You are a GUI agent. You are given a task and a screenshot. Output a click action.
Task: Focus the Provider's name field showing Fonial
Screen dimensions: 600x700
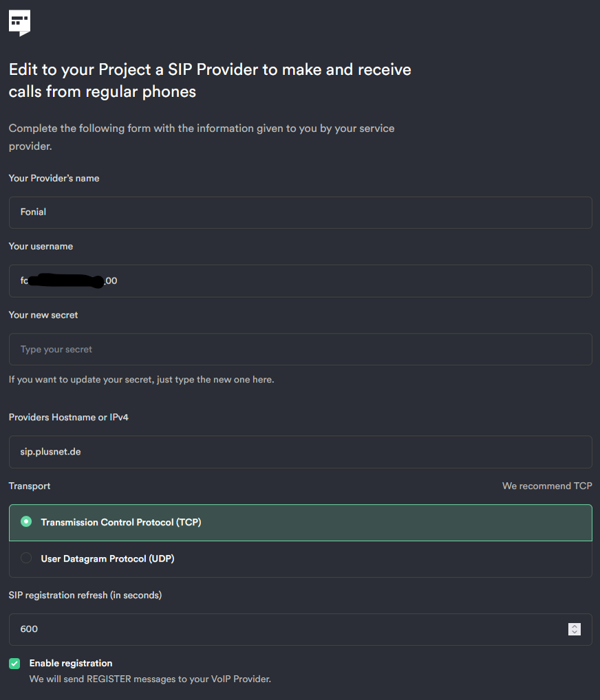pyautogui.click(x=300, y=212)
